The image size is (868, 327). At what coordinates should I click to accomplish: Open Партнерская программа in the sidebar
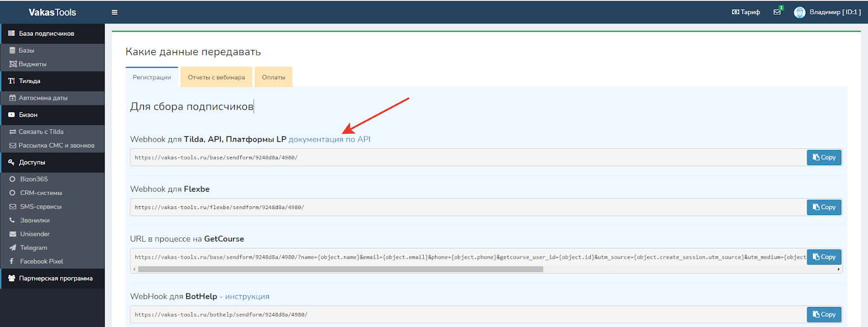pyautogui.click(x=55, y=279)
